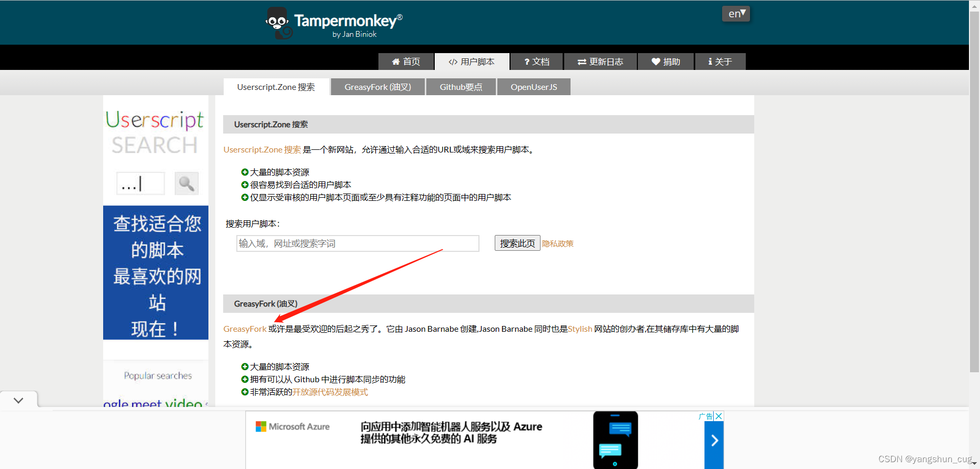Open the 关于 about tab

720,62
